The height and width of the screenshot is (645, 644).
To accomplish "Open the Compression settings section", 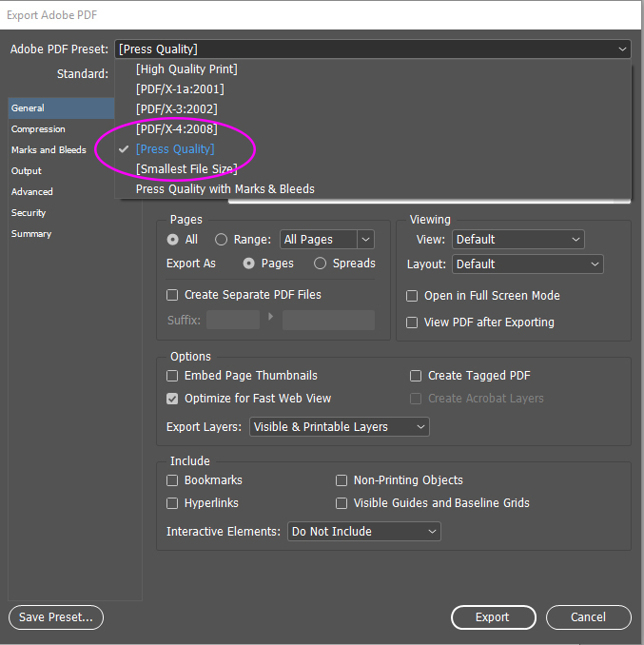I will pyautogui.click(x=61, y=129).
